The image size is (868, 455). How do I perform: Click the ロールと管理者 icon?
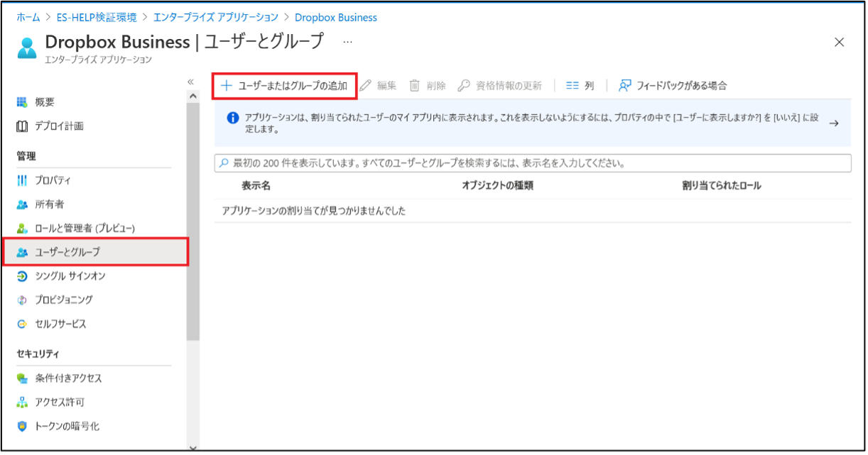click(22, 229)
